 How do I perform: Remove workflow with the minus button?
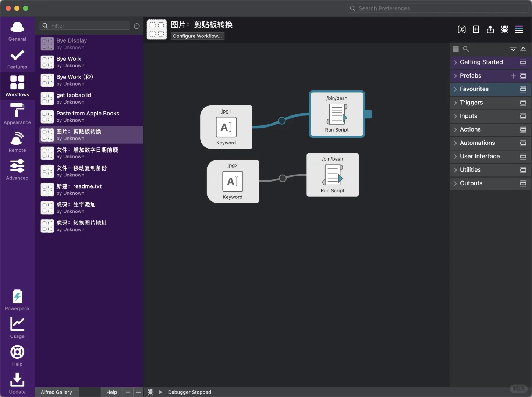138,392
